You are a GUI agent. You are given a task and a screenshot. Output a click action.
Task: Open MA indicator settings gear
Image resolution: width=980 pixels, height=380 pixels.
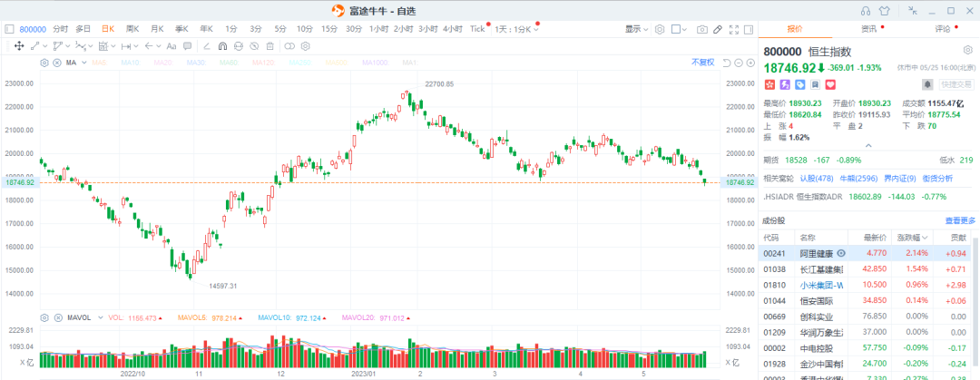coord(44,63)
